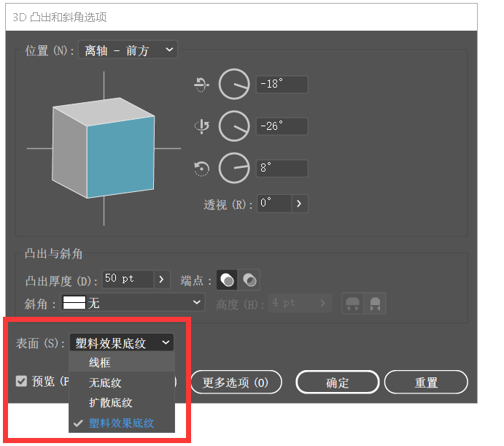
Task: Open the surface (表面) dropdown
Action: click(x=122, y=342)
